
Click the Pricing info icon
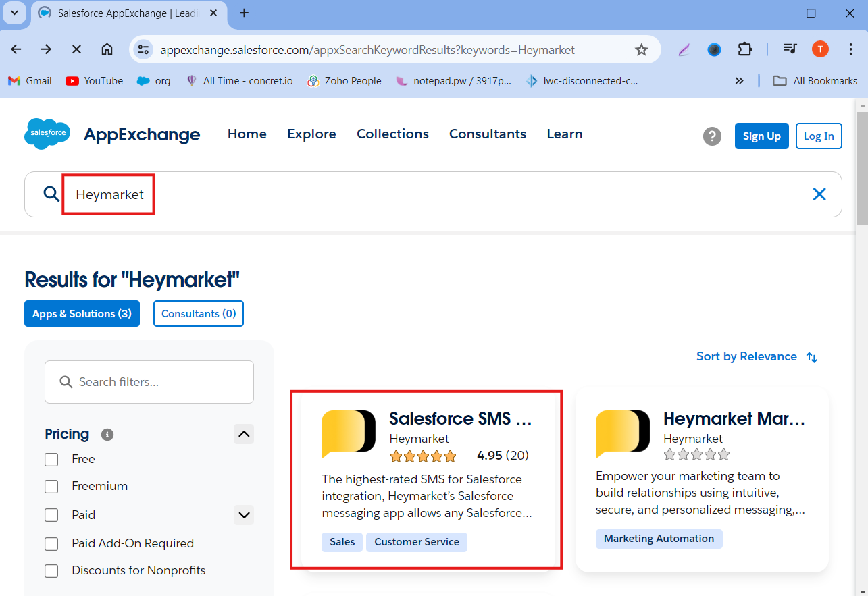click(x=107, y=435)
